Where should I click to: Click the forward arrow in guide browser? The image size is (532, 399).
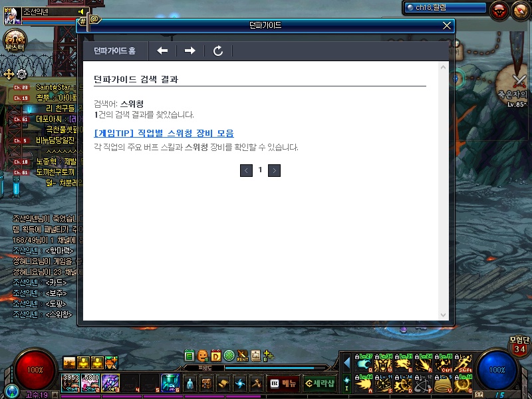190,51
